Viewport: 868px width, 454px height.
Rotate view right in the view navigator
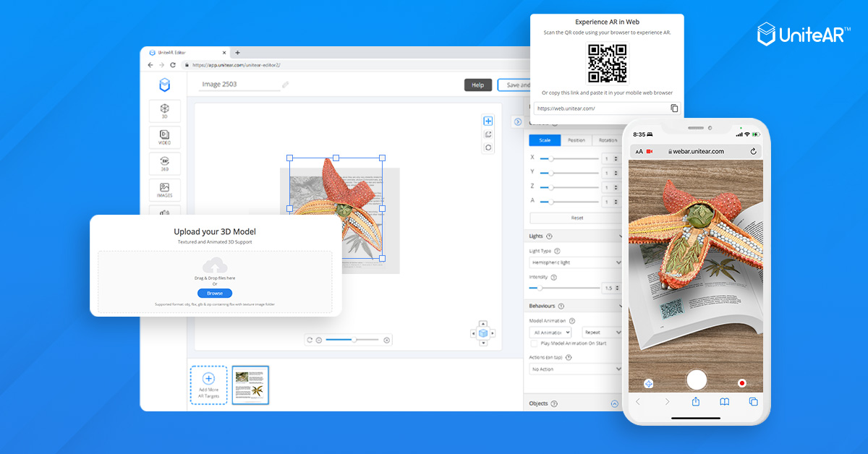(493, 333)
